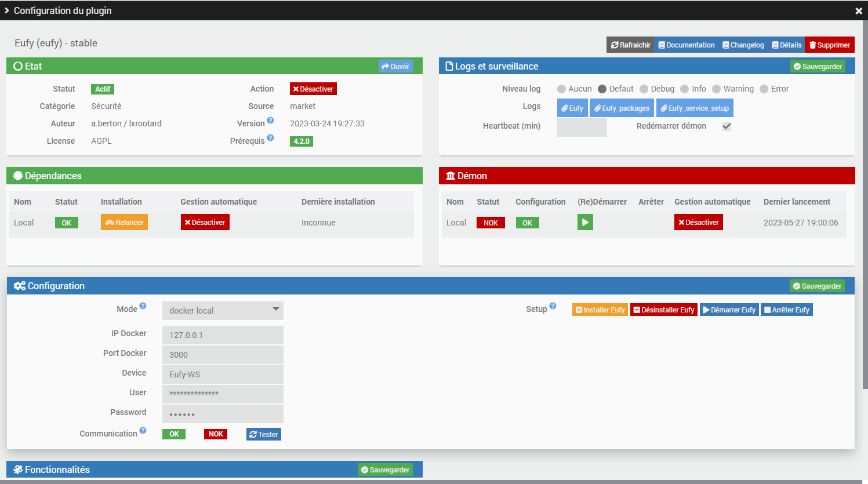Relaunch dependencies installation with Relancer
This screenshot has width=868, height=484.
coord(124,222)
